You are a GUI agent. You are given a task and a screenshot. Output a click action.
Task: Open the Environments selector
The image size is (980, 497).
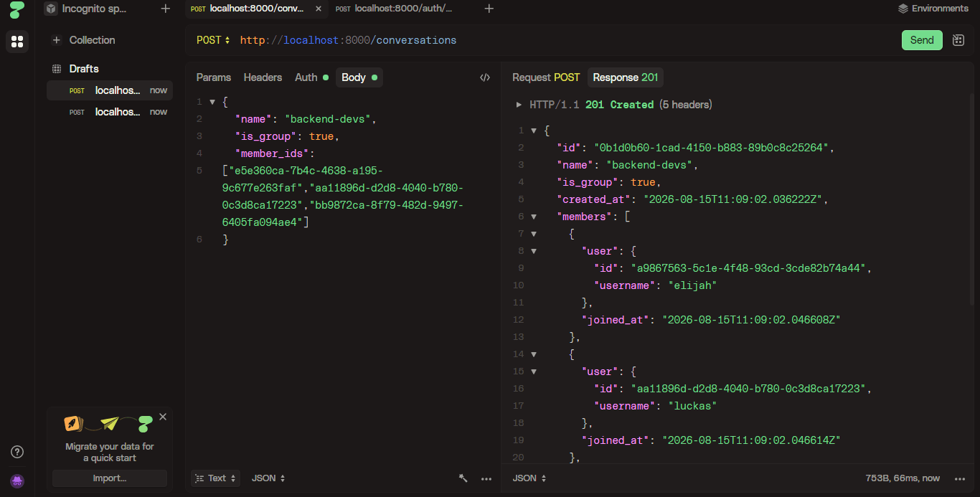point(933,9)
